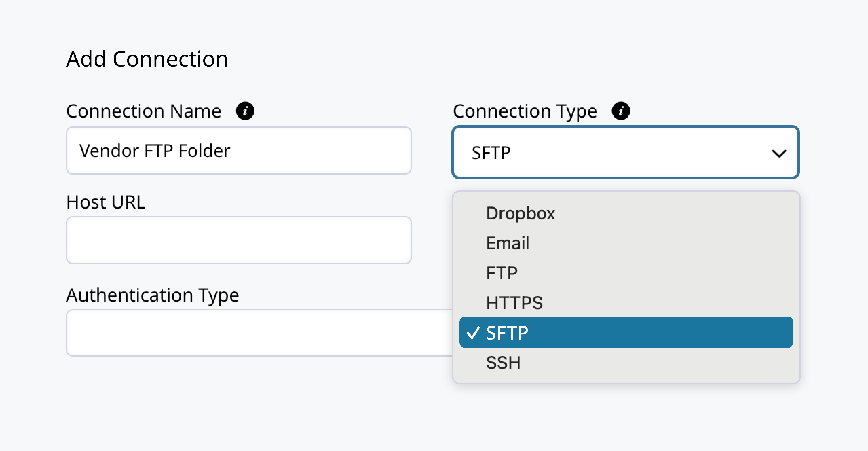Viewport: 868px width, 451px height.
Task: Click the Connection Name info icon
Action: coord(245,111)
